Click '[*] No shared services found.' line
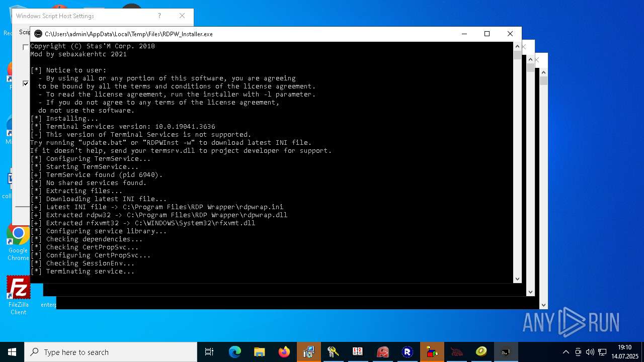 (x=89, y=183)
